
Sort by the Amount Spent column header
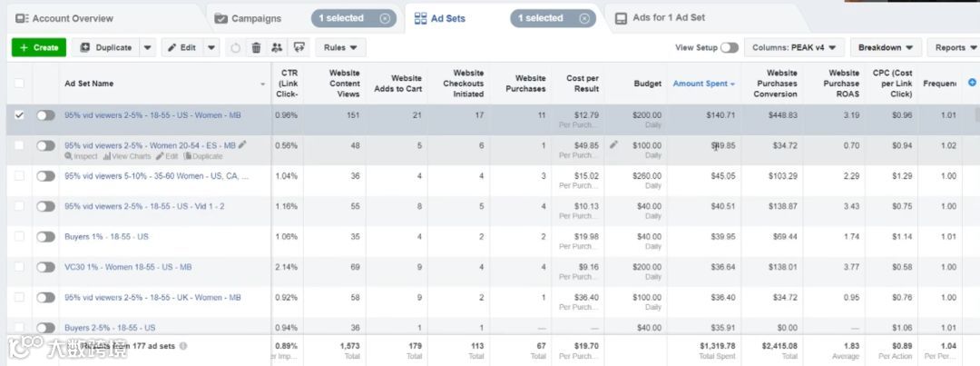[700, 84]
